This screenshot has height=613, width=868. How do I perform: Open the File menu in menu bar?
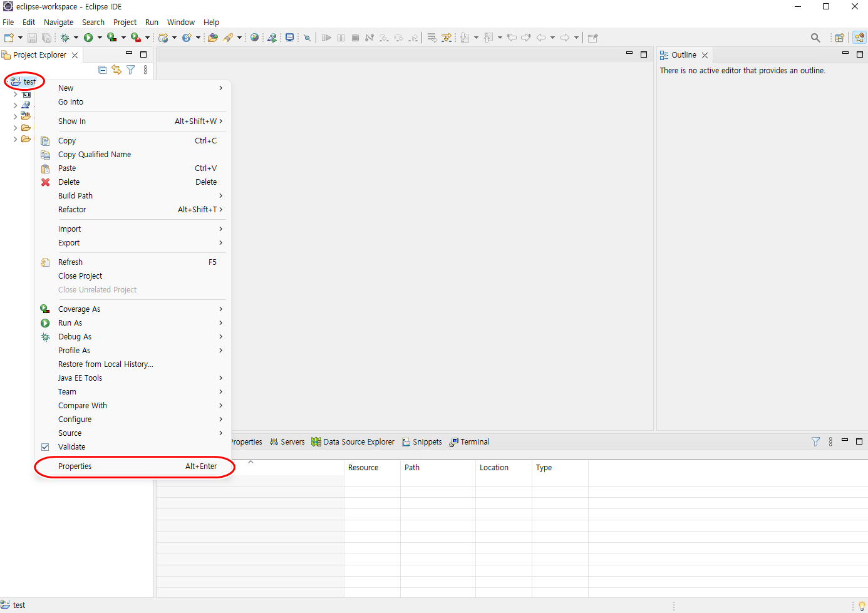click(8, 22)
